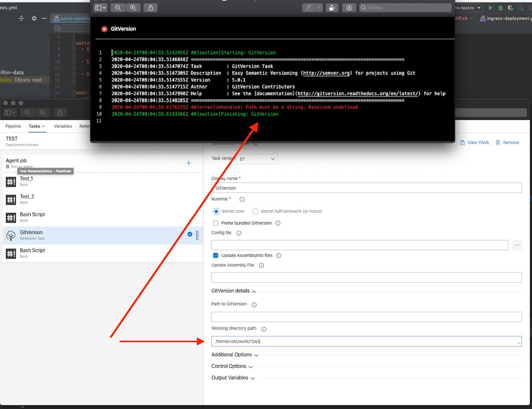Image resolution: width=532 pixels, height=409 pixels.
Task: Enable Prefer bundled GitVersion checkbox
Action: click(x=216, y=223)
